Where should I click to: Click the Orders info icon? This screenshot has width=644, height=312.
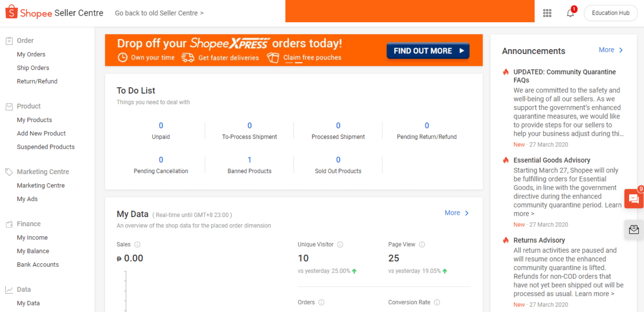[321, 302]
